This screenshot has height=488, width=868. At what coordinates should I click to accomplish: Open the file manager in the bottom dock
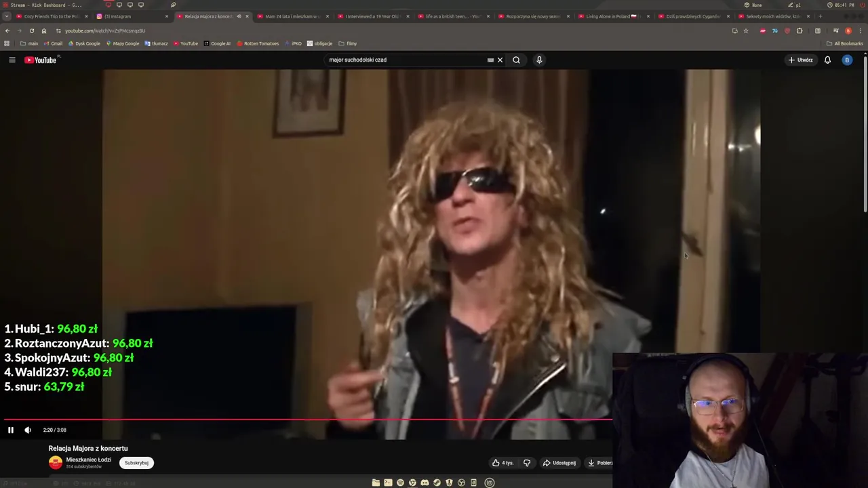click(376, 483)
